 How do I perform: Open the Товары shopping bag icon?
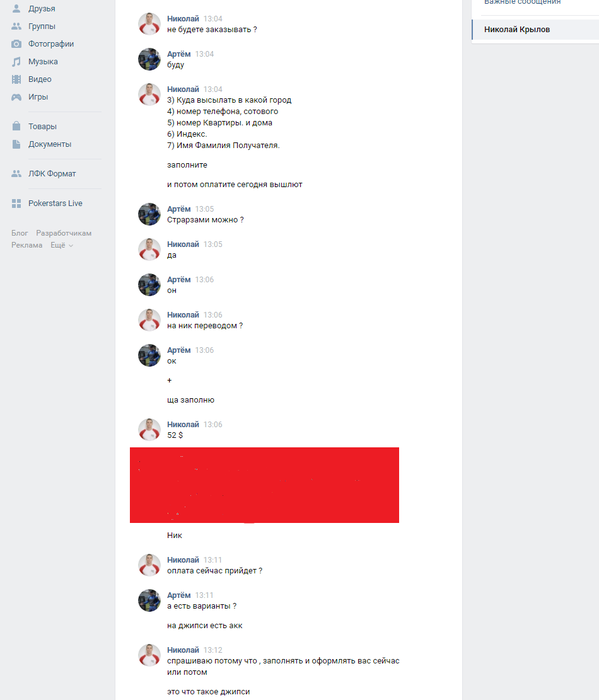click(16, 126)
